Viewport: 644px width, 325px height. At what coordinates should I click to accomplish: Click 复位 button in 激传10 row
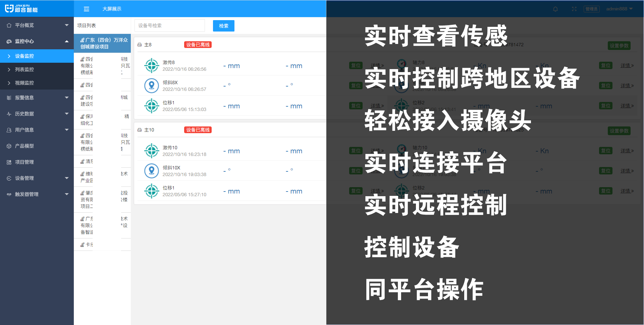click(x=356, y=151)
